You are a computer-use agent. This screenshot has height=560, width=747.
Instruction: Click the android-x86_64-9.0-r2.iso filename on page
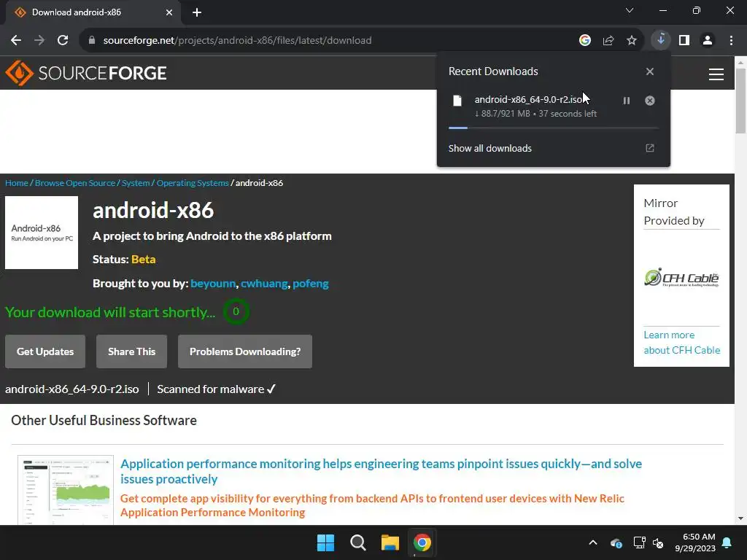click(x=72, y=389)
